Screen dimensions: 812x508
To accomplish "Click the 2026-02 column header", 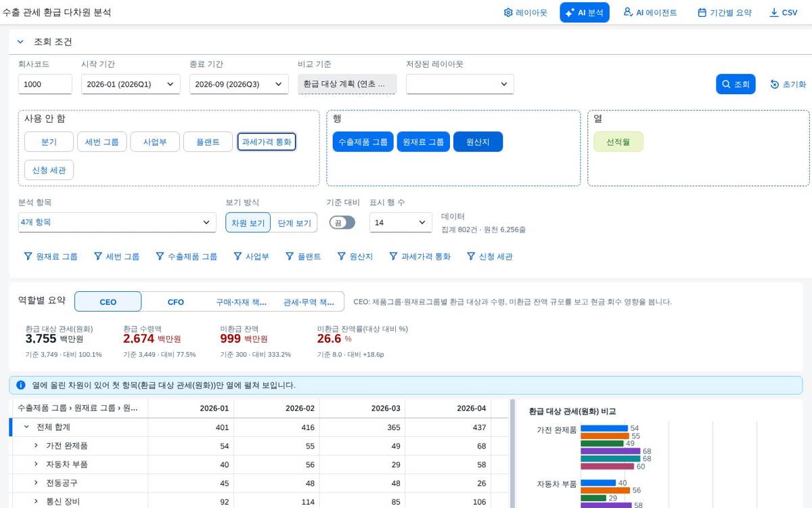I will (x=277, y=408).
